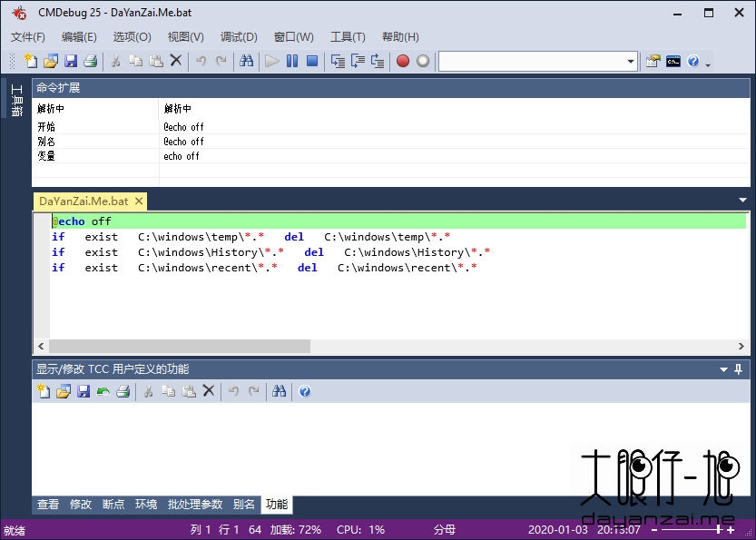Open a file using main toolbar folder icon
Screen dimensions: 756x540
pyautogui.click(x=51, y=61)
